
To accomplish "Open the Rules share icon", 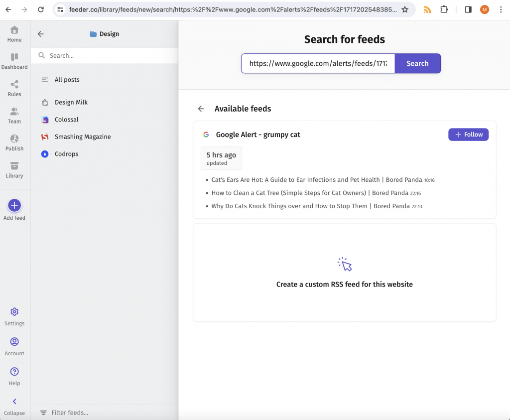I will coord(14,85).
